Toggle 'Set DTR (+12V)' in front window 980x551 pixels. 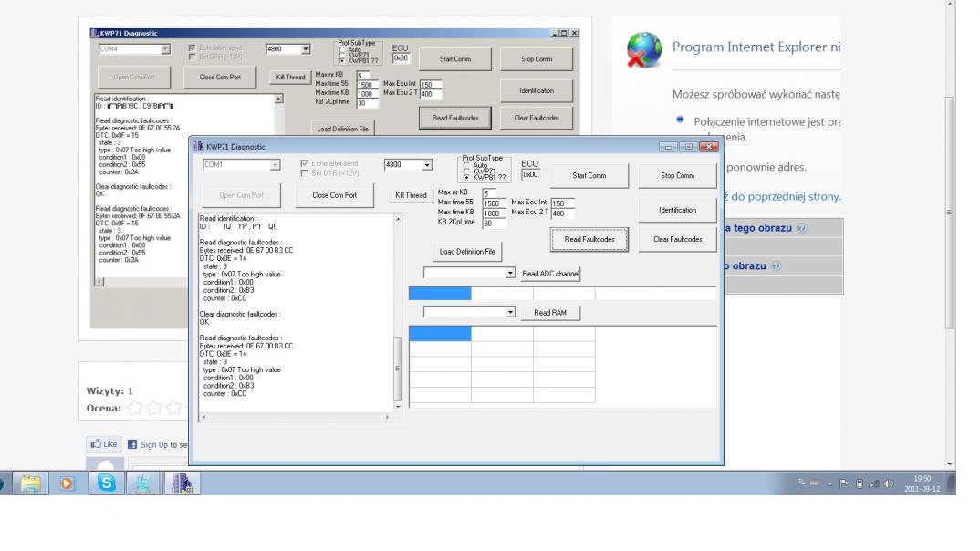tap(304, 173)
